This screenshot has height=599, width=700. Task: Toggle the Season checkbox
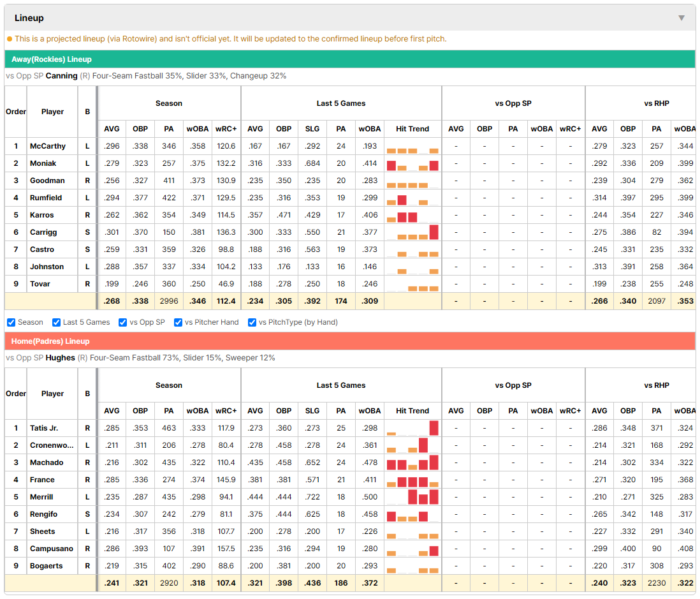click(x=11, y=322)
